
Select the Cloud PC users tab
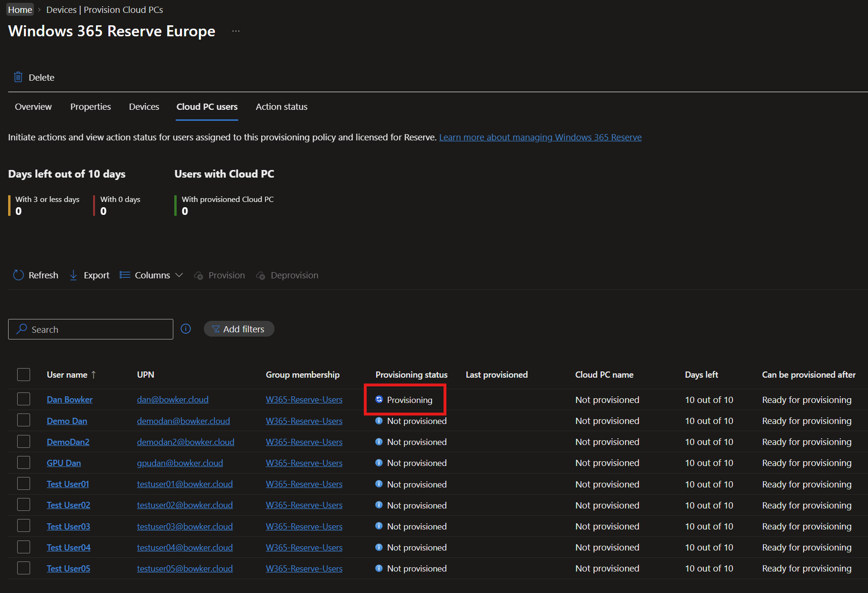(207, 107)
